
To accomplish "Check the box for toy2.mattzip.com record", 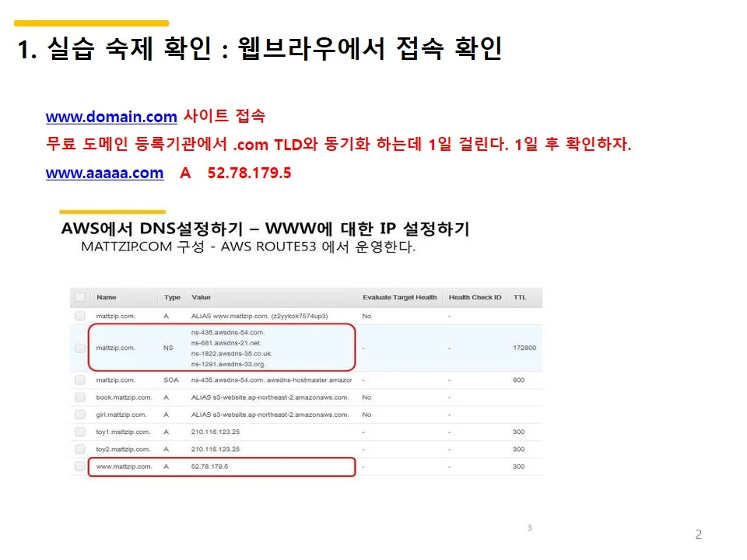I will [80, 449].
